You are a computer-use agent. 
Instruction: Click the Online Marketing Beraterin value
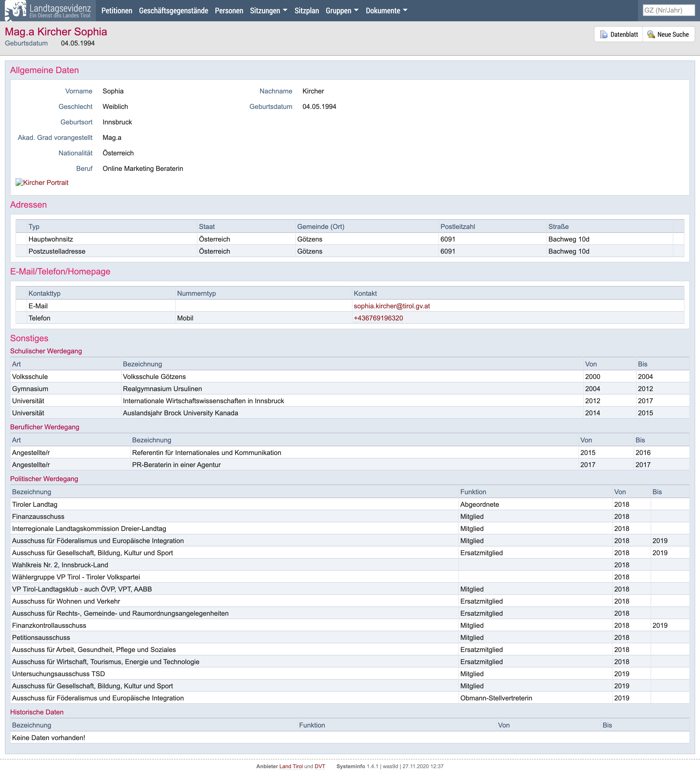pyautogui.click(x=143, y=168)
